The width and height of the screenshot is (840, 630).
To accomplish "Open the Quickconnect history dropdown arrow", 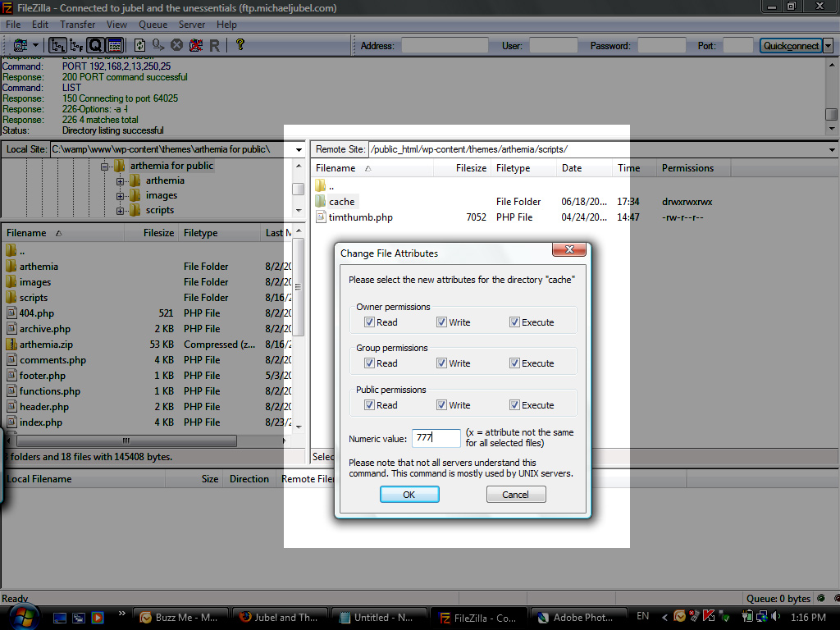I will tap(828, 46).
